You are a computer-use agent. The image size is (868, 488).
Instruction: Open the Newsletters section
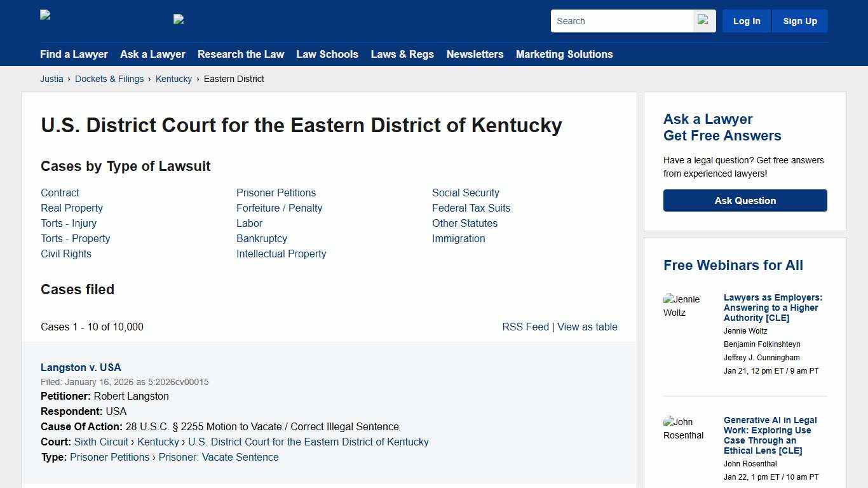coord(475,54)
